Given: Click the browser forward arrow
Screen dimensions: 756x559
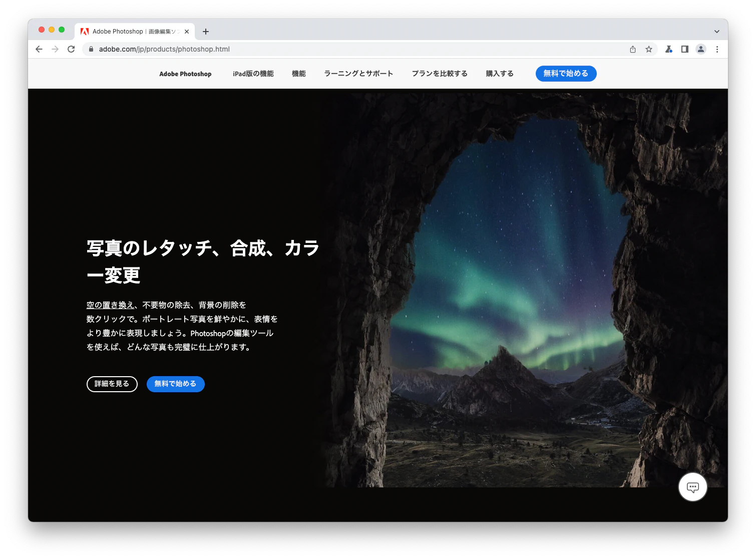Looking at the screenshot, I should click(55, 49).
